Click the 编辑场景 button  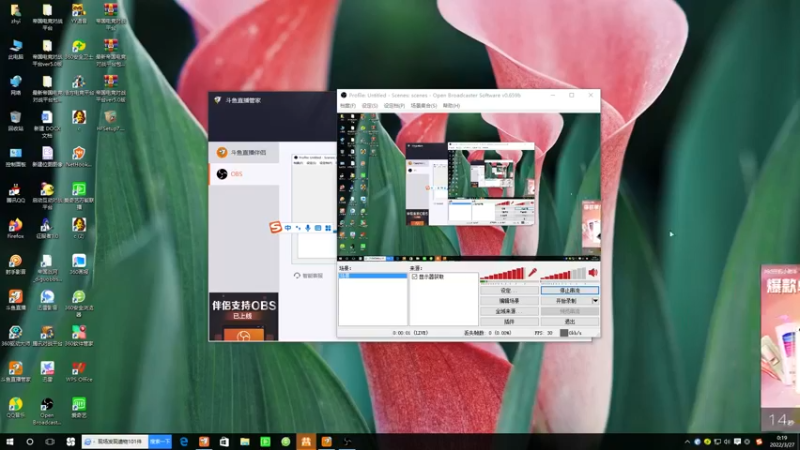[509, 301]
